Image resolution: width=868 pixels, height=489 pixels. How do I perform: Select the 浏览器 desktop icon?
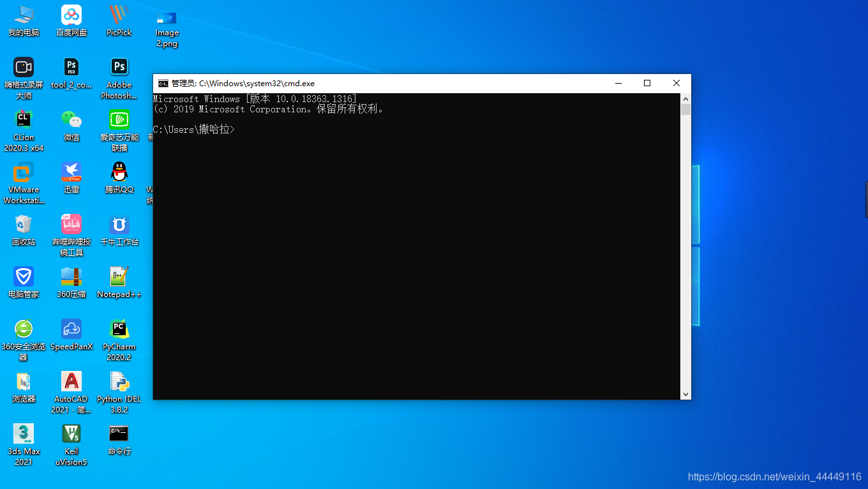tap(24, 387)
